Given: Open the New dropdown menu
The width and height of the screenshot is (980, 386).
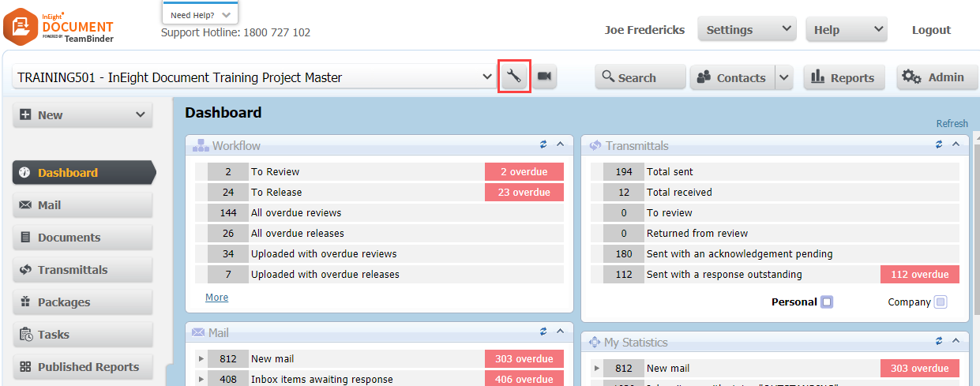Looking at the screenshot, I should tap(83, 114).
